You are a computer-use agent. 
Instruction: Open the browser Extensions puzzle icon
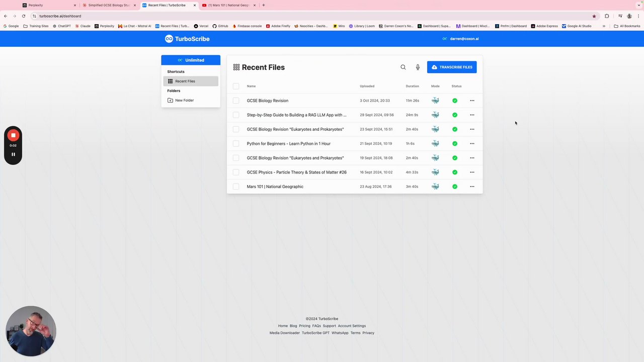pos(607,16)
